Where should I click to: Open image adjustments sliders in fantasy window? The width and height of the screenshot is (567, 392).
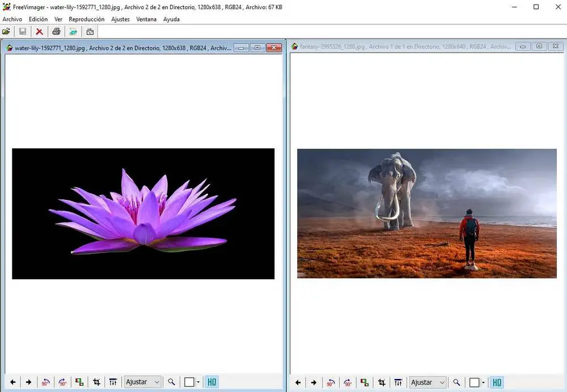pos(399,382)
